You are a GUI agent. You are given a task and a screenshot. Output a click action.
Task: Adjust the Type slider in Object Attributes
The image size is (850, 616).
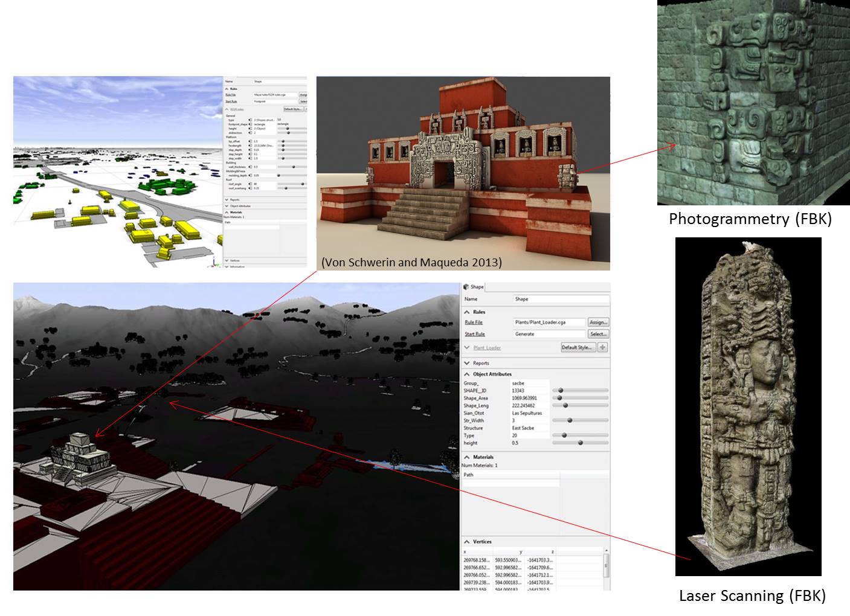pos(580,435)
